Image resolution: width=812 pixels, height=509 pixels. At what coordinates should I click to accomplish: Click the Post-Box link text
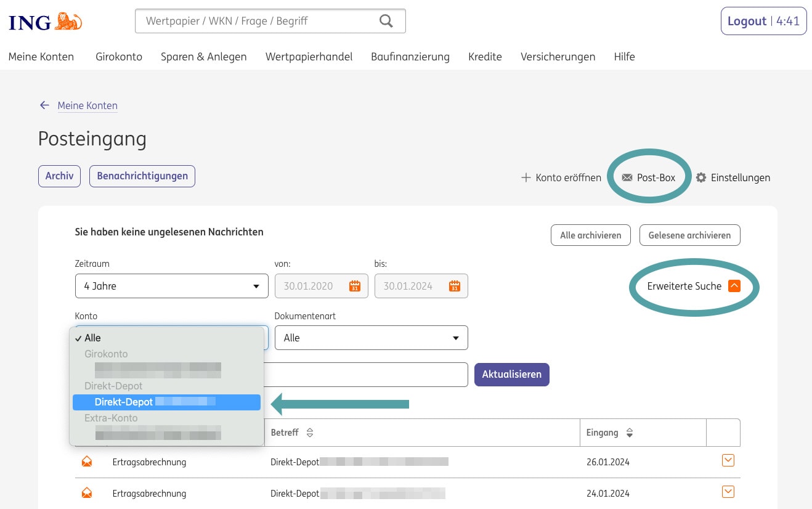click(656, 177)
